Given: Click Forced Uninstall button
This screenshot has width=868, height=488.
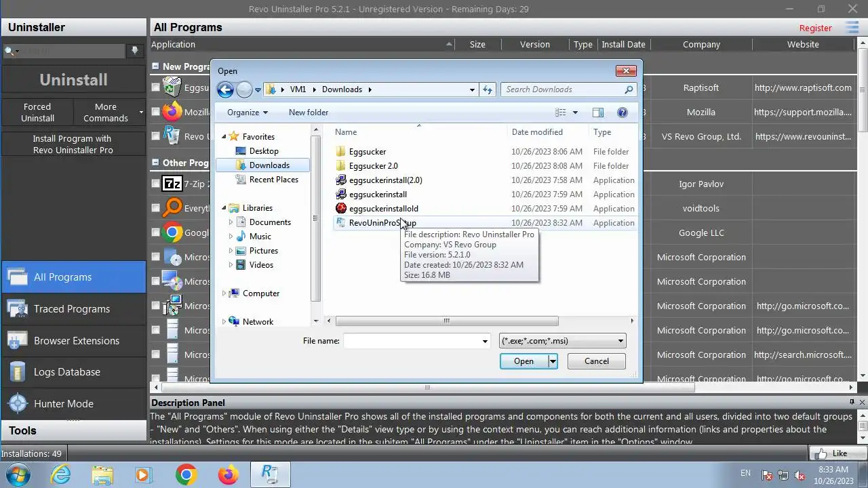Looking at the screenshot, I should (x=37, y=113).
